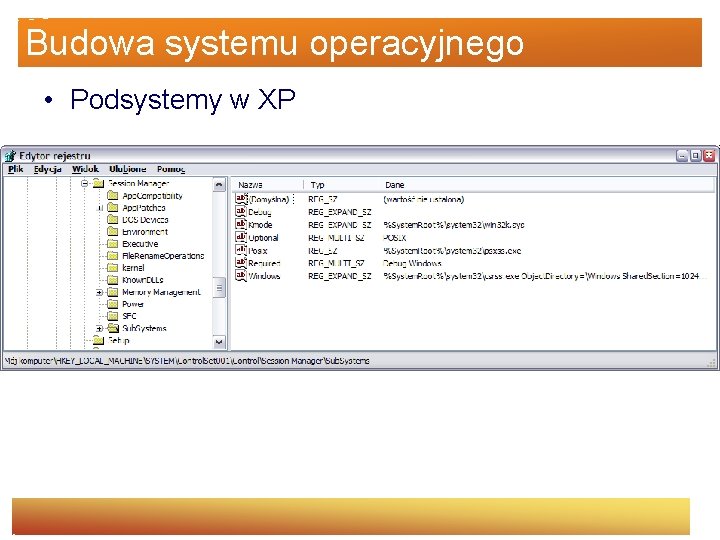The width and height of the screenshot is (720, 540).
Task: Click the tree pane scrollbar thumb
Action: pyautogui.click(x=219, y=287)
